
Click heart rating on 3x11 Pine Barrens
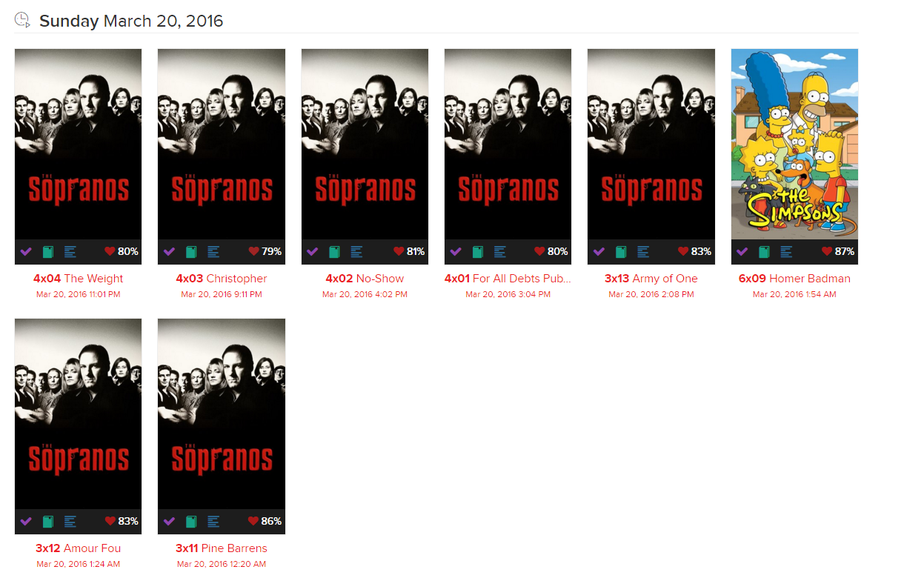[265, 522]
